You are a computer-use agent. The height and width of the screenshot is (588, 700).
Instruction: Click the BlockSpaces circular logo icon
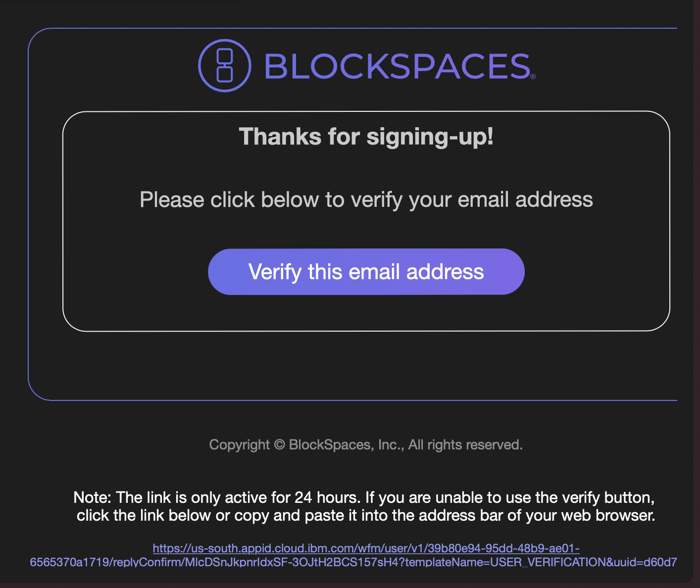click(x=225, y=65)
